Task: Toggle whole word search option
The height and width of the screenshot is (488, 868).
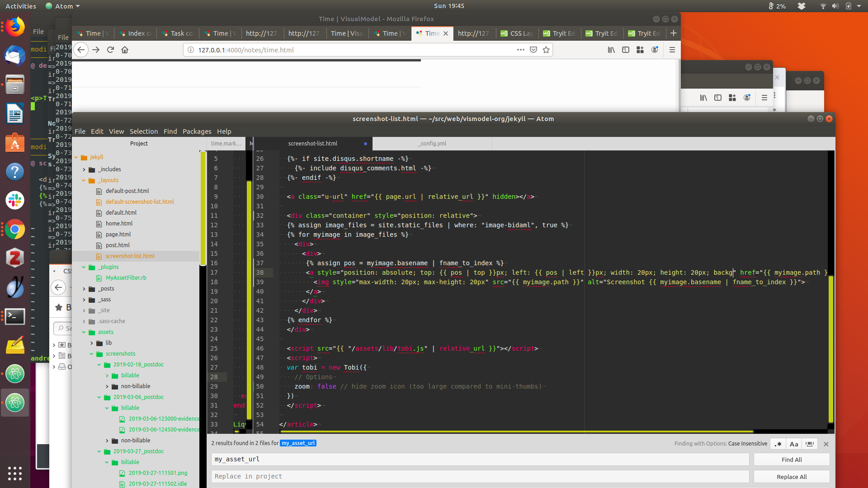Action: (x=810, y=444)
